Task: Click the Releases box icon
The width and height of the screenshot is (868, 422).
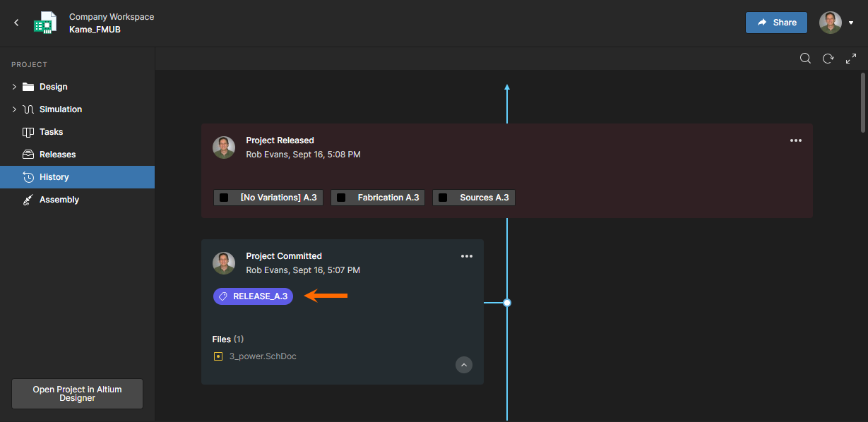Action: pyautogui.click(x=28, y=155)
